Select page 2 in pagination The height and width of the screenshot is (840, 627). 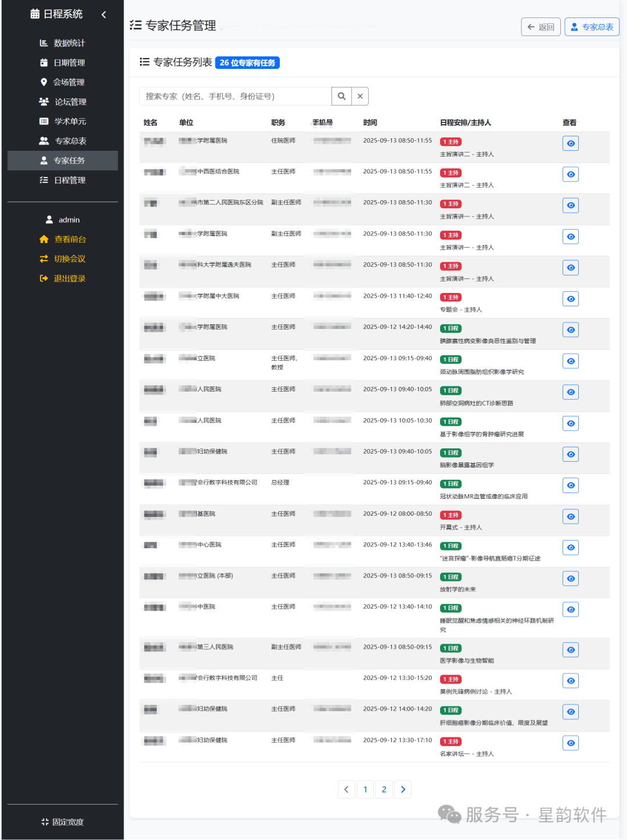384,790
